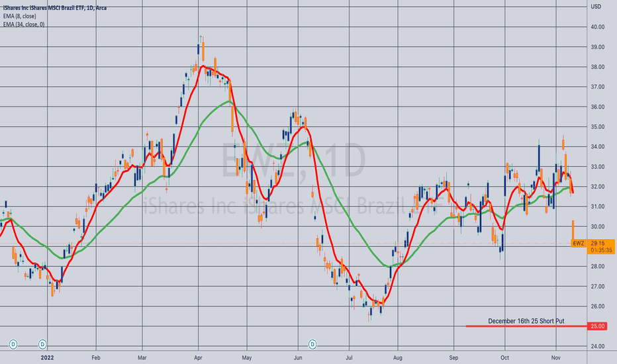Click the 32.00 price axis label

click(597, 187)
